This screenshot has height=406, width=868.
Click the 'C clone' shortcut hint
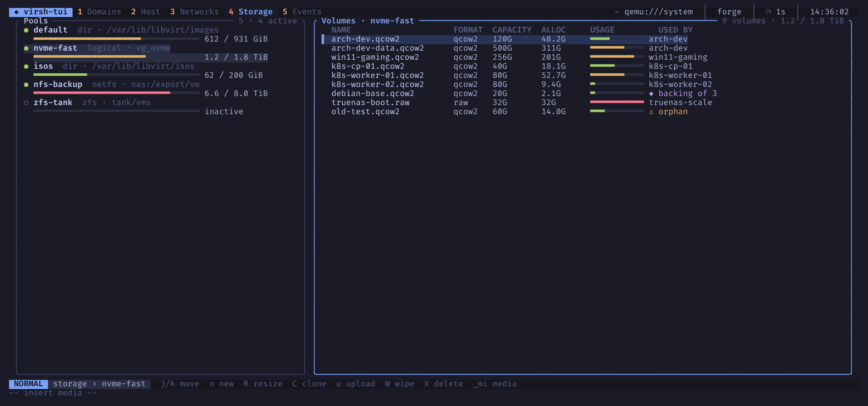309,384
